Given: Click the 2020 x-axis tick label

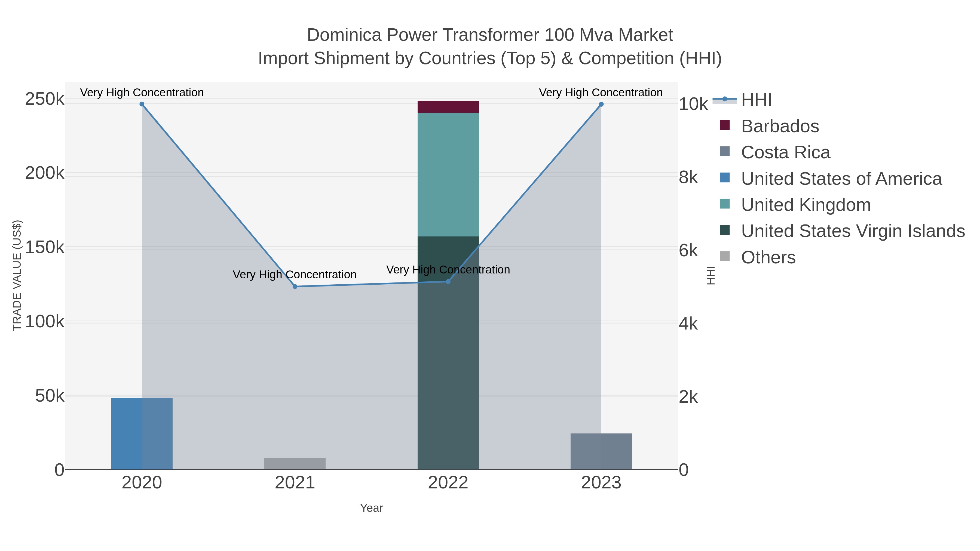Looking at the screenshot, I should coord(142,483).
